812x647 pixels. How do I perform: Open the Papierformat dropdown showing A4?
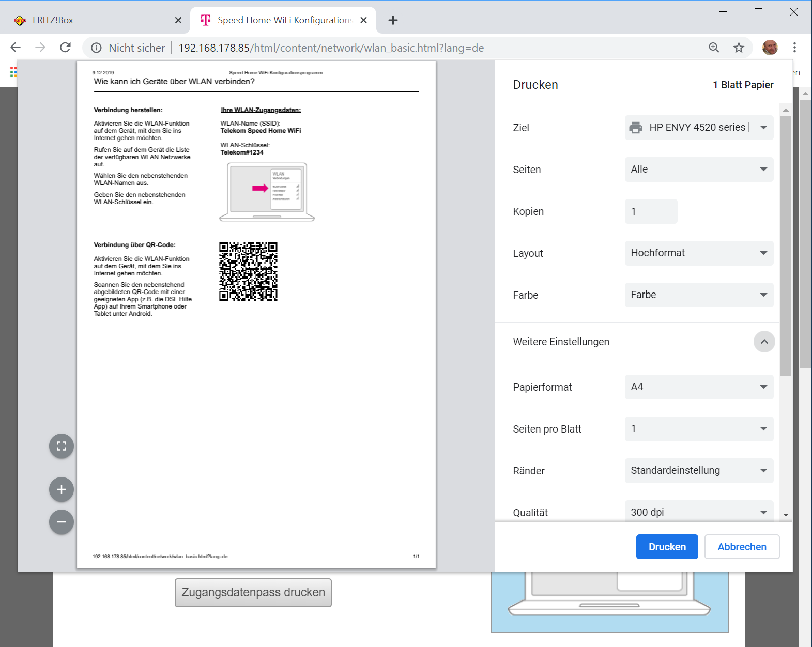(x=699, y=387)
